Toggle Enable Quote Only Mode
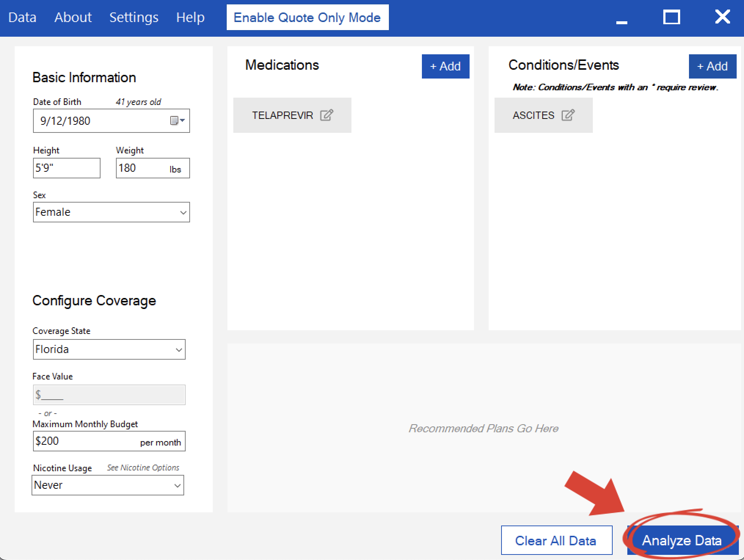The image size is (744, 560). click(x=307, y=17)
